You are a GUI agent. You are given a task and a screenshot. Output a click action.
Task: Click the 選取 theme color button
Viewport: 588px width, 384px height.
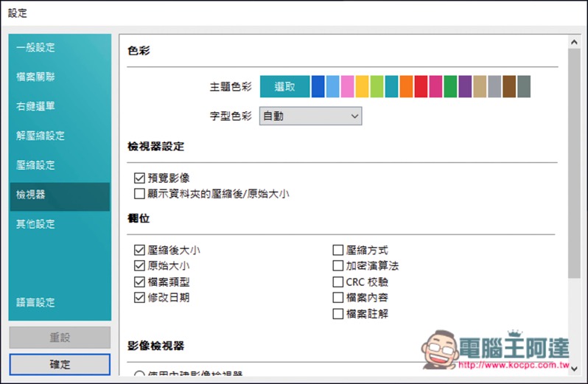(284, 87)
